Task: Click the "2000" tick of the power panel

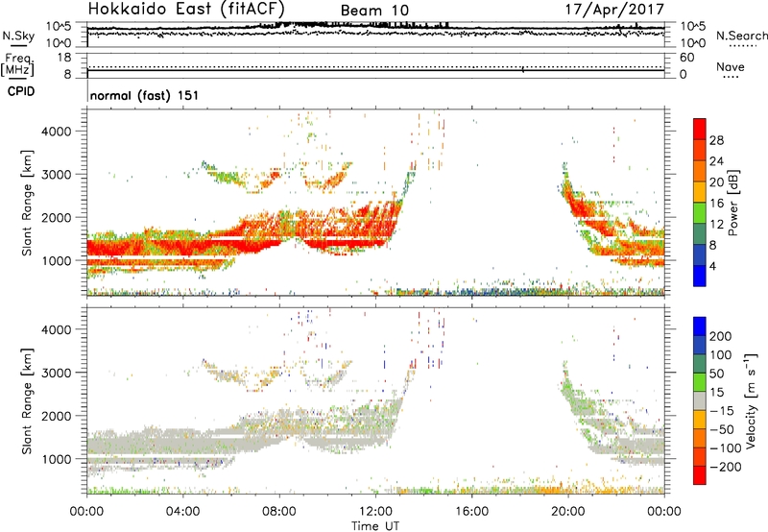Action: (x=57, y=217)
